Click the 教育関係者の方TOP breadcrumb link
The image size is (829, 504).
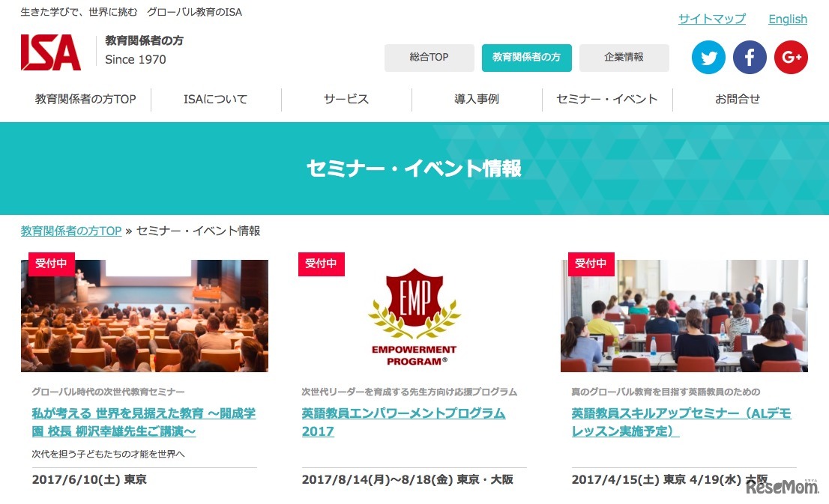(71, 231)
